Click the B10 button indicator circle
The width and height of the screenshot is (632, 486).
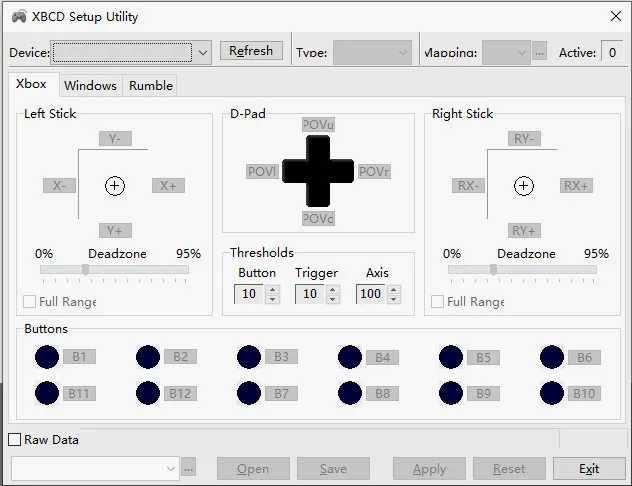pos(552,393)
